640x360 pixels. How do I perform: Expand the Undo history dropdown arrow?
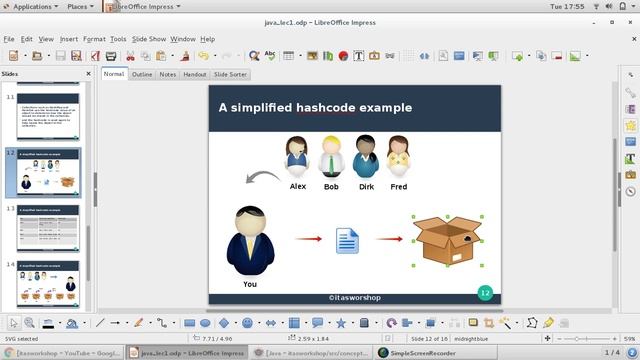click(215, 56)
